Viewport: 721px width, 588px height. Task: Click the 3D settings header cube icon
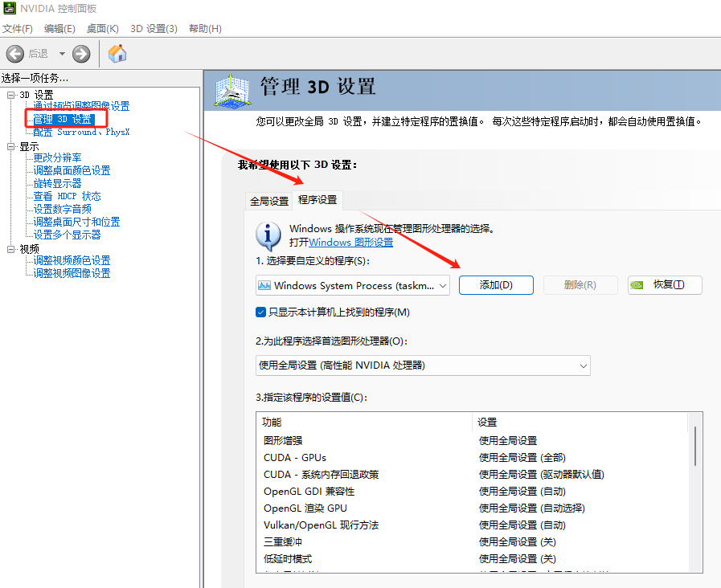(x=232, y=92)
